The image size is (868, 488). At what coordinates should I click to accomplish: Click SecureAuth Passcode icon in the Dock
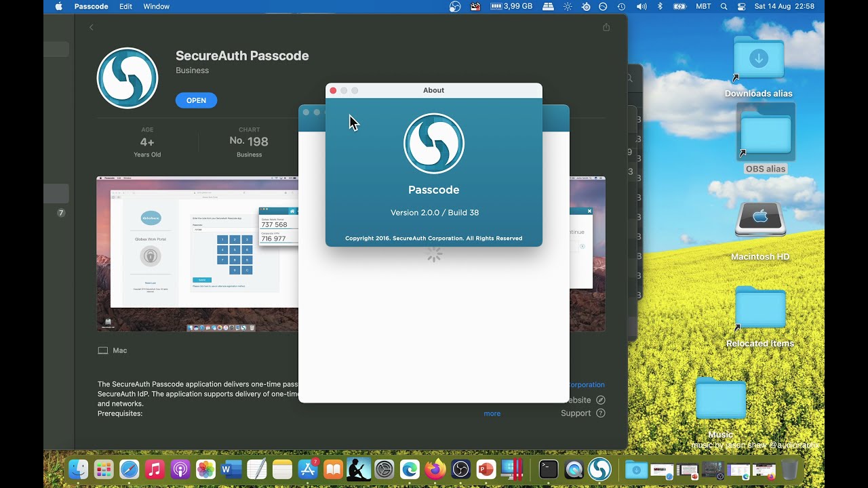[x=599, y=469]
